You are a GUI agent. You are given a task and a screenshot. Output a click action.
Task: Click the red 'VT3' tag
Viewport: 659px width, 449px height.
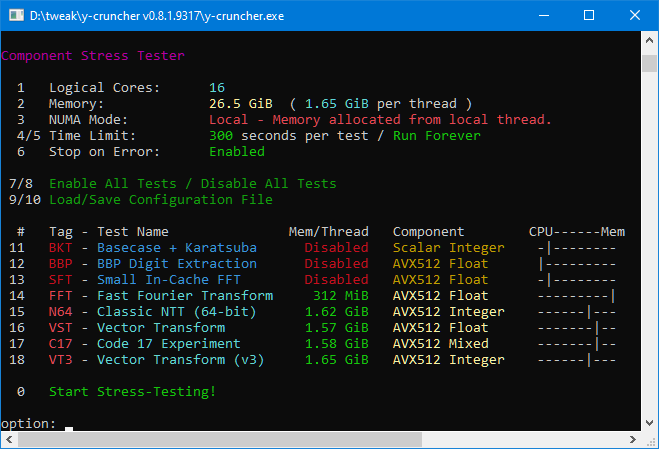(61, 359)
